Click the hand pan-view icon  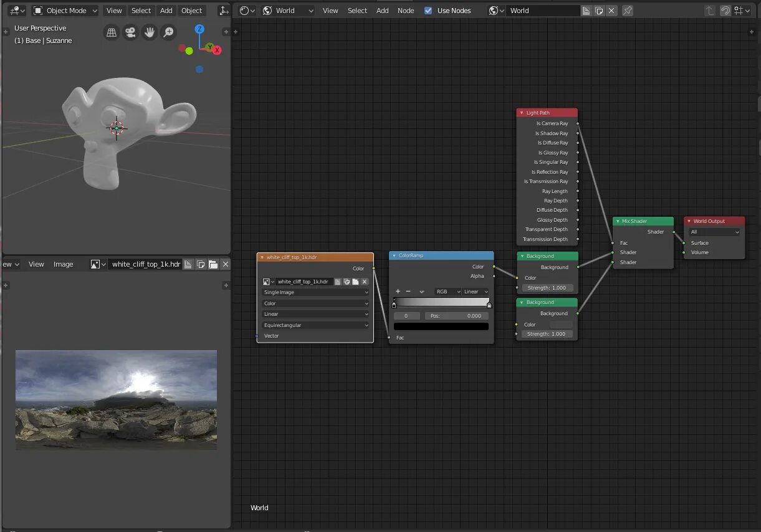pyautogui.click(x=149, y=33)
